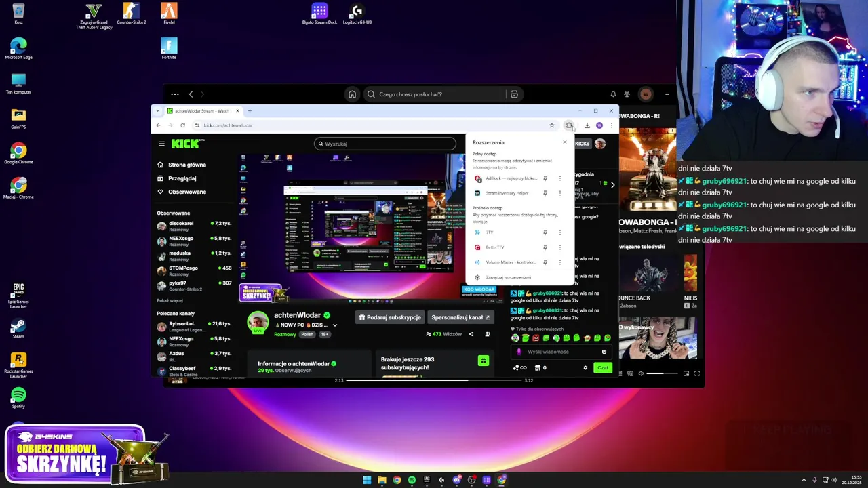Click 7TV in extensions list

coord(505,232)
